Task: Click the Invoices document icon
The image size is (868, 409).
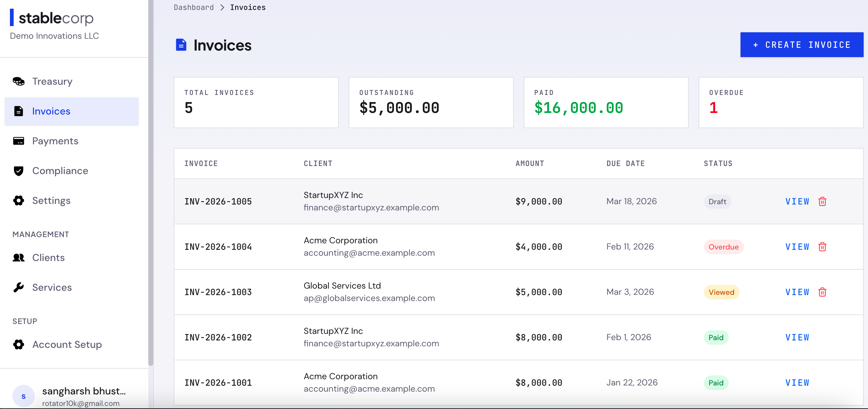Action: tap(19, 111)
